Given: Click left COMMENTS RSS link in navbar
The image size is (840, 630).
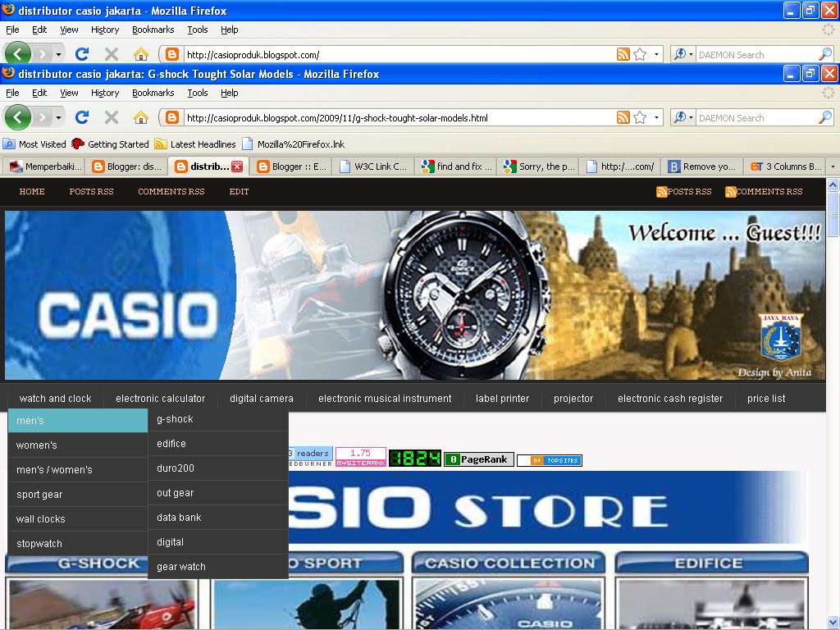Looking at the screenshot, I should [171, 192].
